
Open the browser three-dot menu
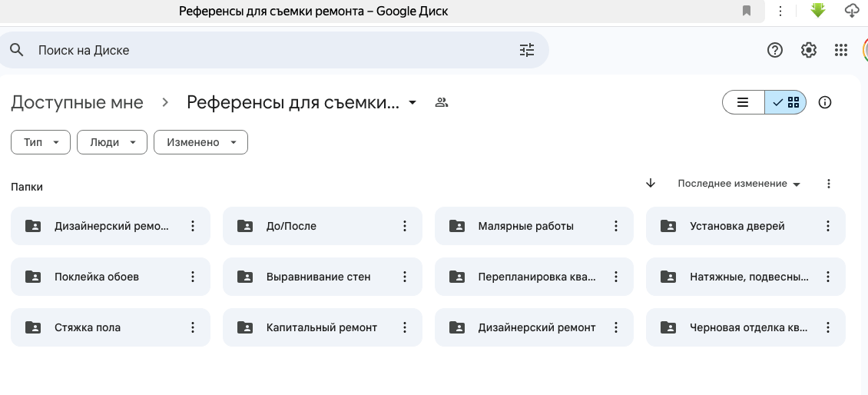[780, 11]
